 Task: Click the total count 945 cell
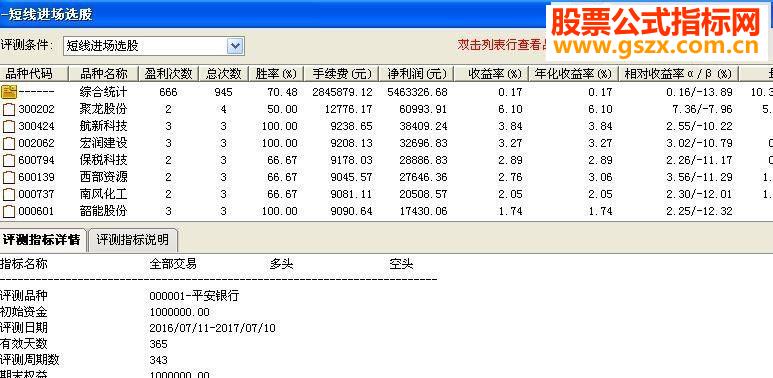pos(223,92)
